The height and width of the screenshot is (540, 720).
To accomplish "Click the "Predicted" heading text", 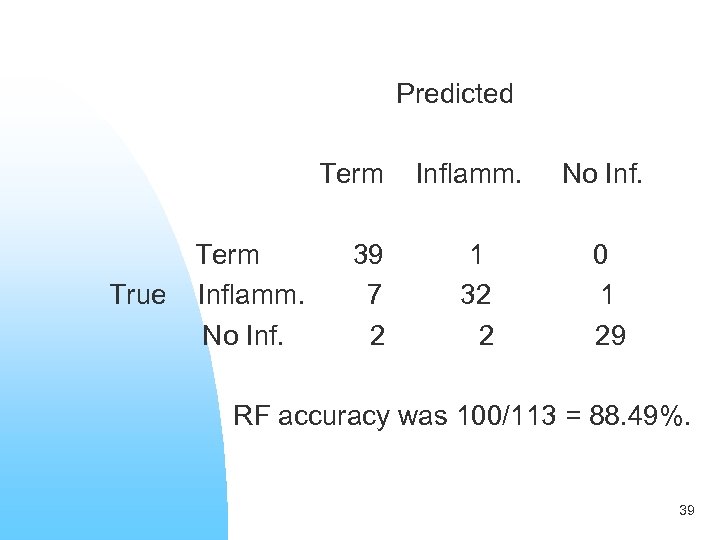I will click(x=454, y=94).
